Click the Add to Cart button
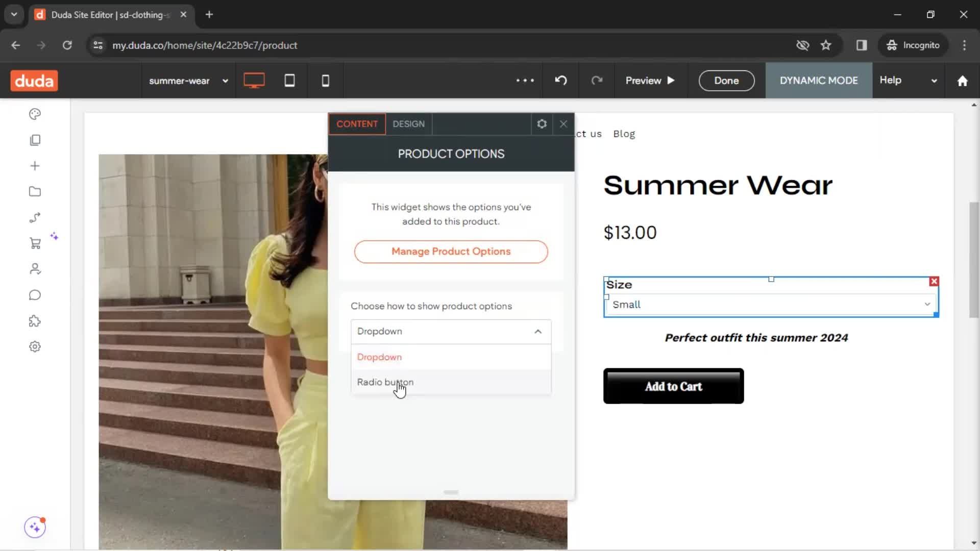The width and height of the screenshot is (980, 551). point(673,386)
